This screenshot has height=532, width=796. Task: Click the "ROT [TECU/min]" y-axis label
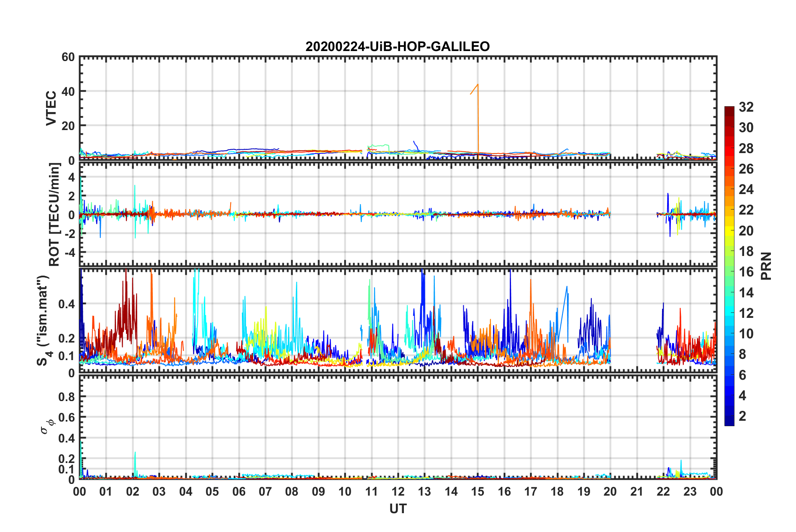(54, 215)
